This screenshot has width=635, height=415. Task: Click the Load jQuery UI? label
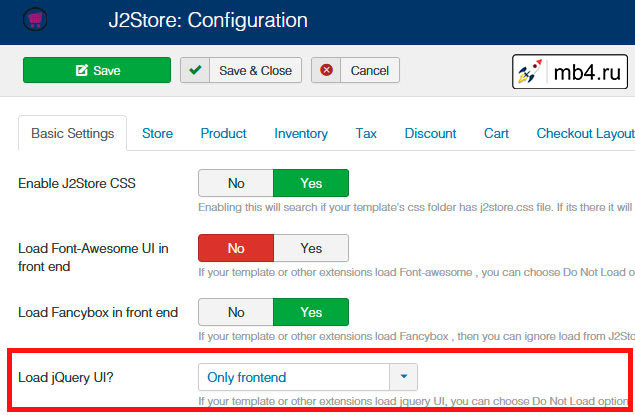tap(66, 377)
